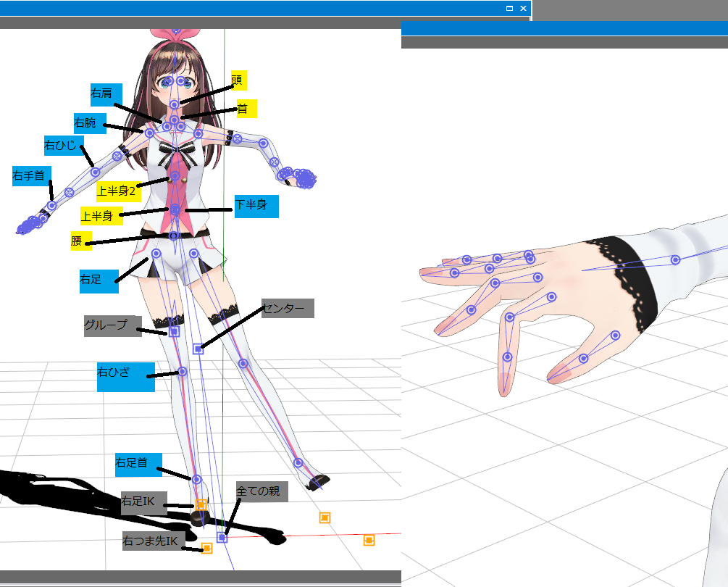Viewport: 728px width, 587px height.
Task: Select the orange 右足IK bone marker
Action: [201, 504]
